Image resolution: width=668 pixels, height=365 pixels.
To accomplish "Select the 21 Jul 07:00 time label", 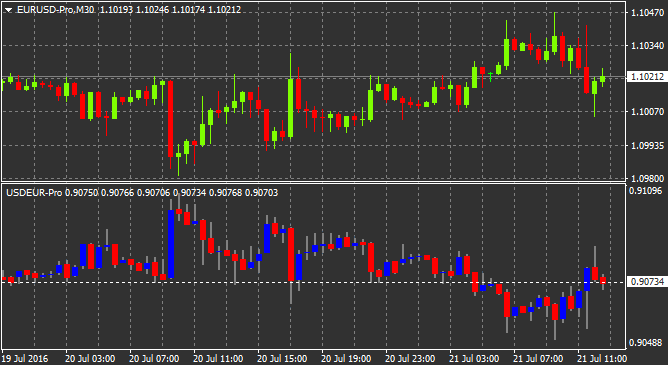I will 538,358.
